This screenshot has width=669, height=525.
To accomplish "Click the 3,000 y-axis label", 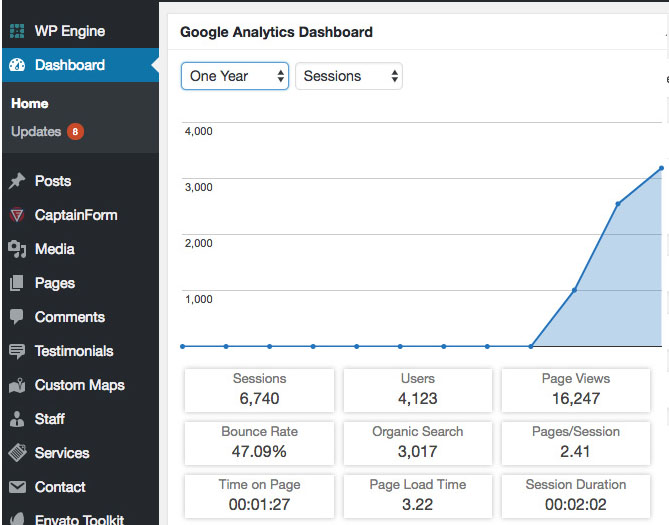I will point(198,187).
